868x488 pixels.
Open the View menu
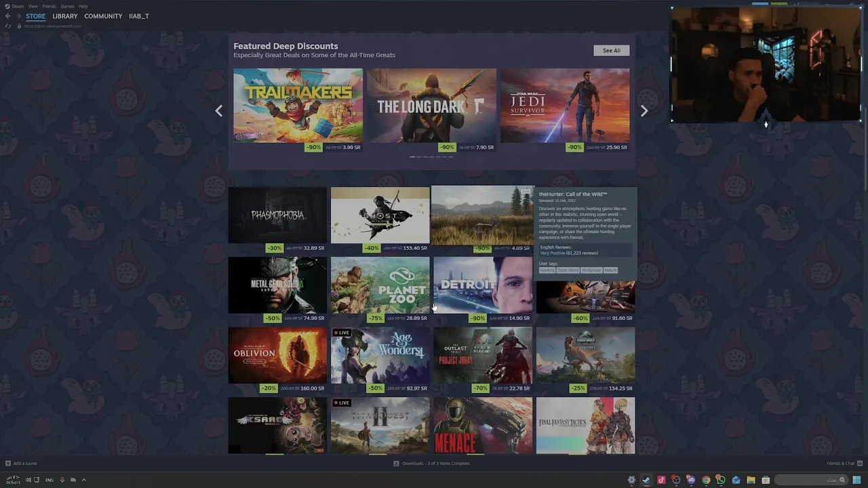[x=33, y=6]
